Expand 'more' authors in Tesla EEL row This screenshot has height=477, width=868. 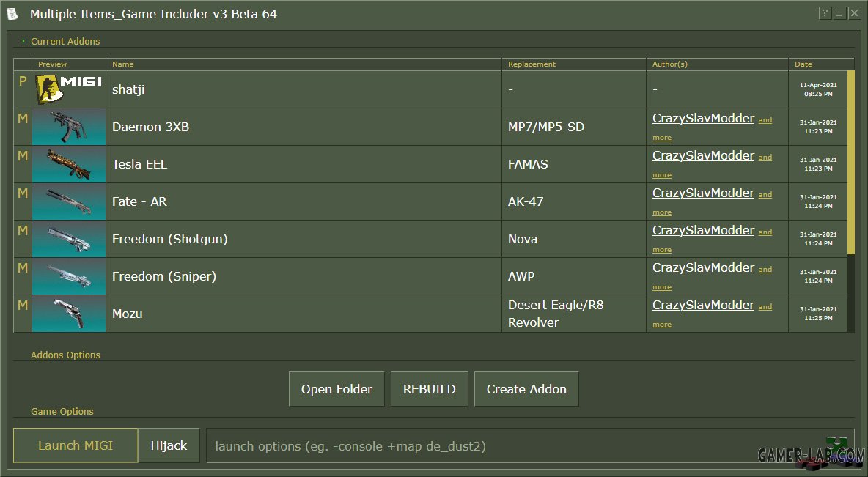pyautogui.click(x=661, y=175)
